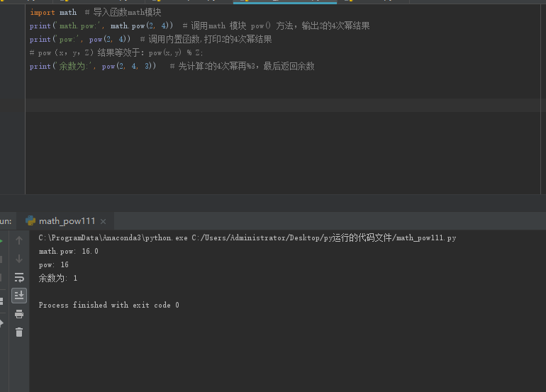This screenshot has height=392, width=546.
Task: Close the math_pow111 run tab
Action: tap(103, 221)
